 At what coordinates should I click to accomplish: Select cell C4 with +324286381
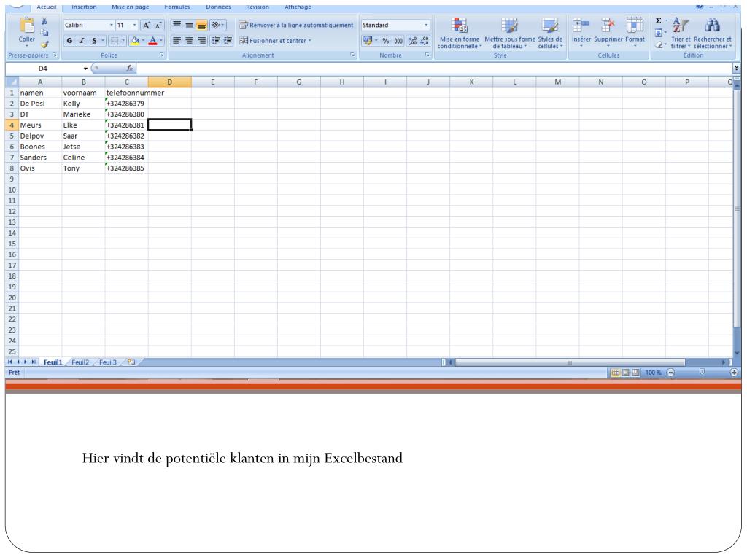point(126,125)
